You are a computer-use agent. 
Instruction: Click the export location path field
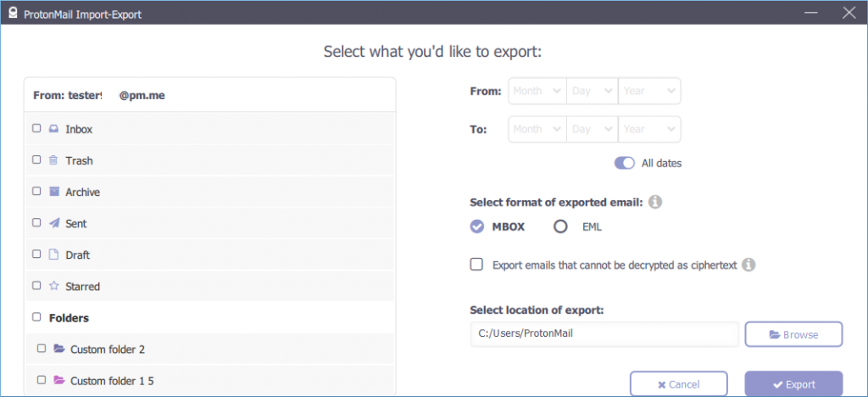point(604,334)
